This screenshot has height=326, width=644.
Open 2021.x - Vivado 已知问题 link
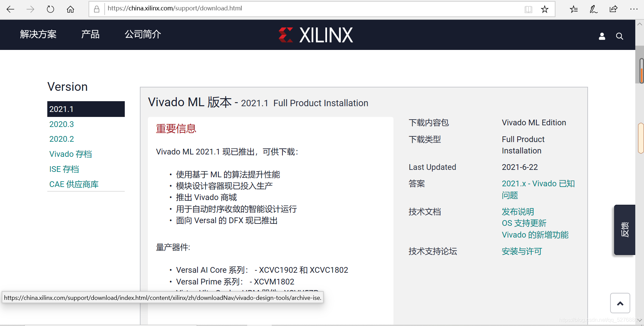(x=538, y=189)
